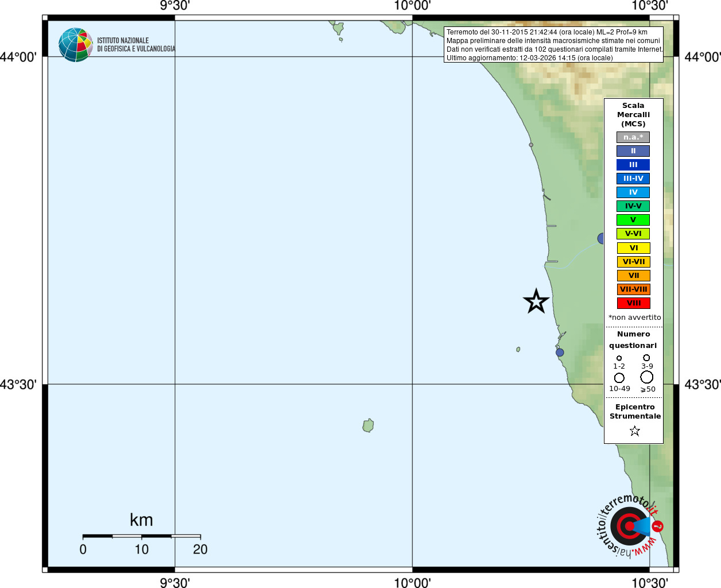Screen dimensions: 721x588
Task: Click the 10-49 questionnaires circle symbol
Action: (619, 378)
